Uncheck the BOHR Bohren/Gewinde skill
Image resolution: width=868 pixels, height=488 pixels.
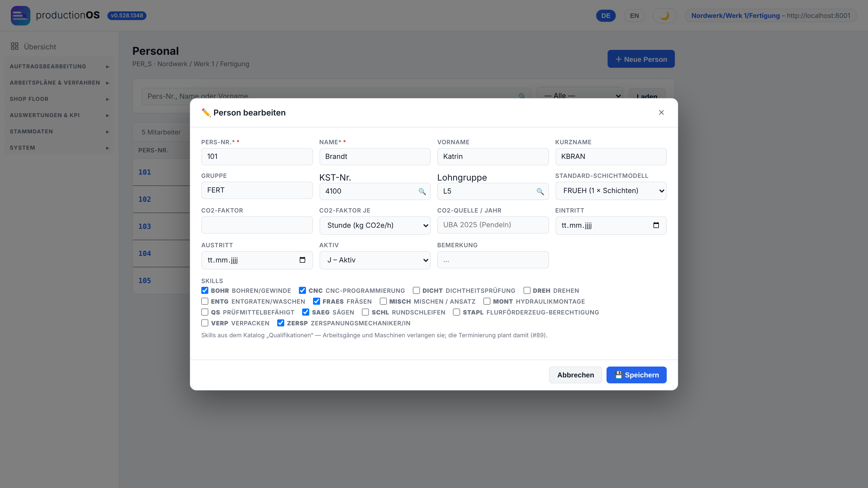205,290
